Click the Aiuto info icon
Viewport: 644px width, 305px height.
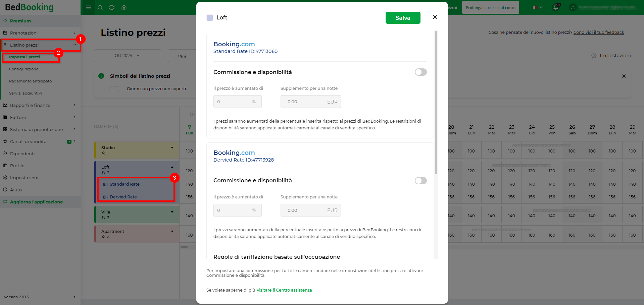[x=5, y=190]
